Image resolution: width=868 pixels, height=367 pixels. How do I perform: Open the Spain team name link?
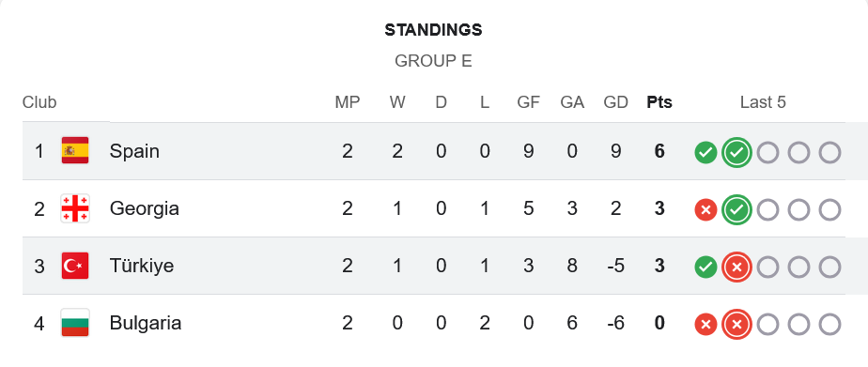click(x=134, y=151)
